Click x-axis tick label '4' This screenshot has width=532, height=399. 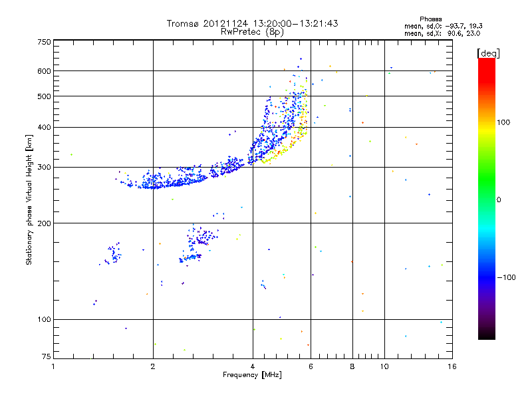(253, 366)
